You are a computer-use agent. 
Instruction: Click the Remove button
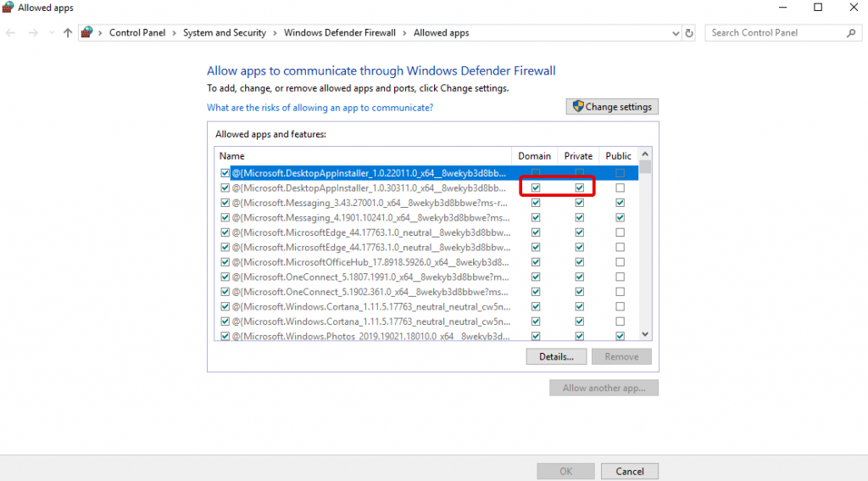[x=621, y=357]
